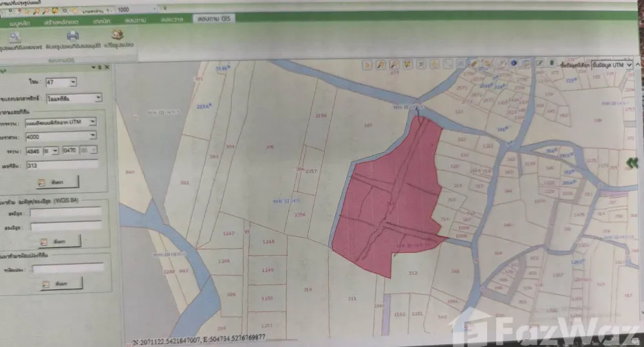Expand the map scale dropdown showing 4000
The width and height of the screenshot is (644, 347).
pyautogui.click(x=61, y=137)
